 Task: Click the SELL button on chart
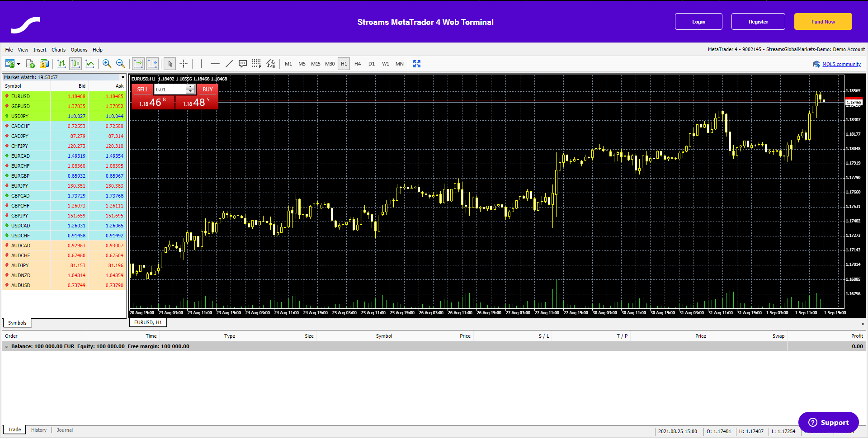pyautogui.click(x=142, y=90)
